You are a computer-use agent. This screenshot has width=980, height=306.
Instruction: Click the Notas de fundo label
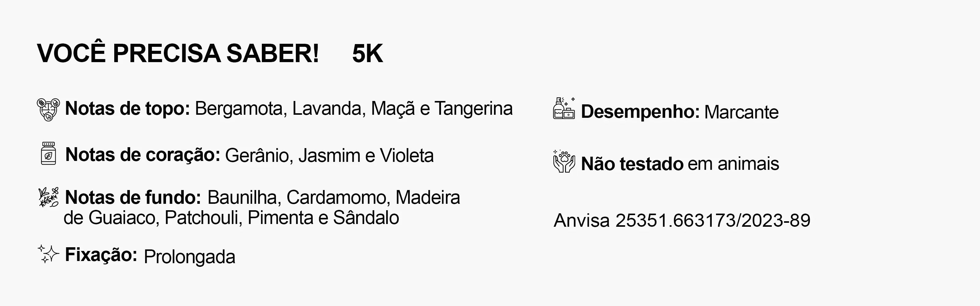133,198
